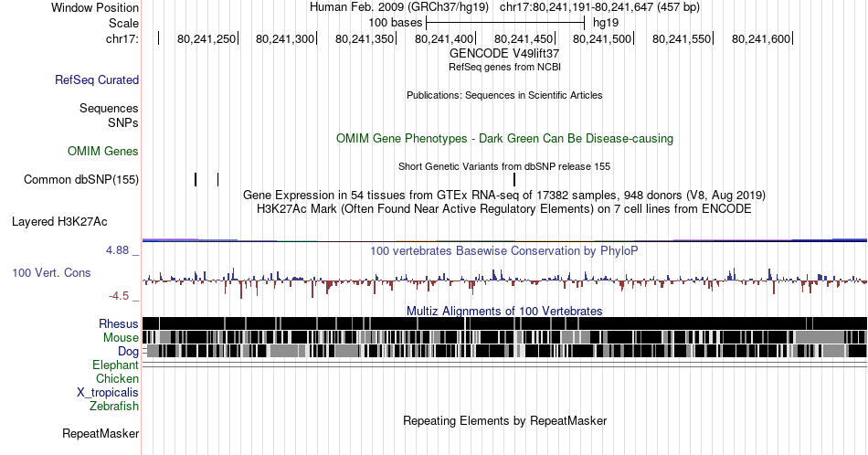This screenshot has height=455, width=868.
Task: Click the Layered H3K27Ac colored signal line
Action: tap(504, 240)
